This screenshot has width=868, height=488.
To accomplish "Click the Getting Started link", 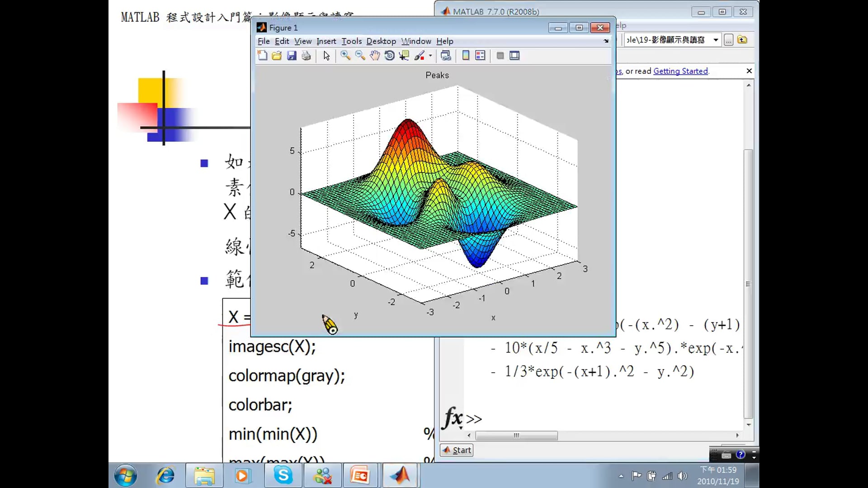I will click(x=680, y=71).
